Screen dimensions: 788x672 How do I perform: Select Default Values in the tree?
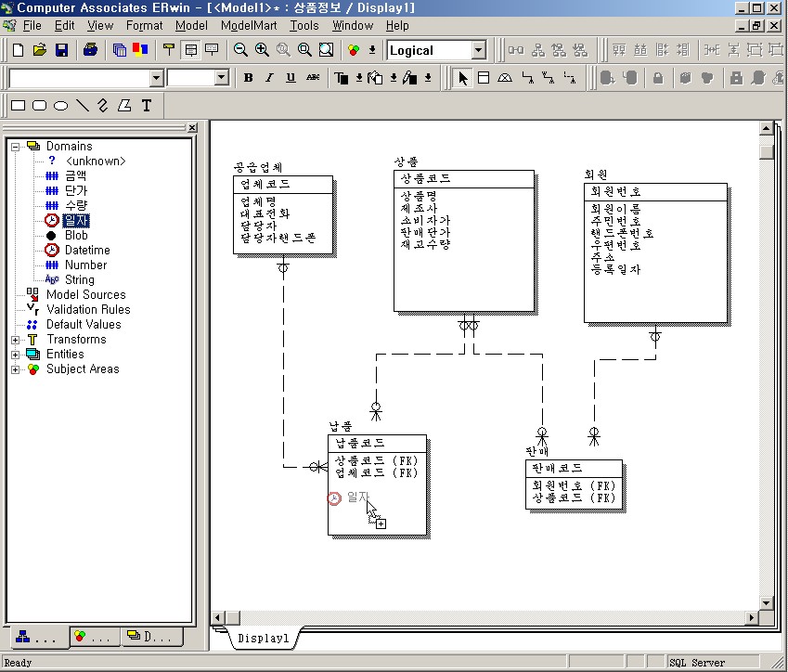(x=84, y=325)
